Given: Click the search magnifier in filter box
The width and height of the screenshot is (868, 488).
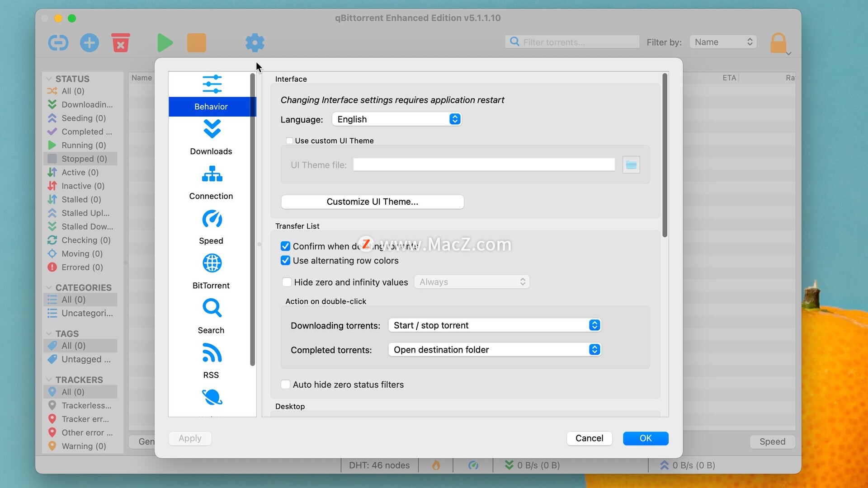Looking at the screenshot, I should pos(514,42).
